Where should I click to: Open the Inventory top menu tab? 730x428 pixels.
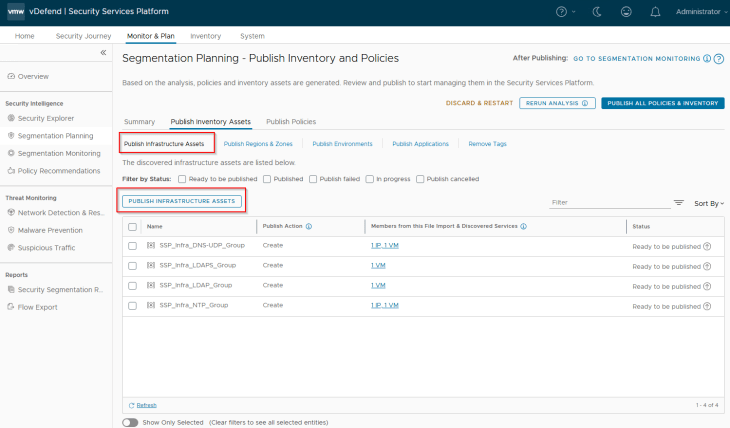coord(205,35)
